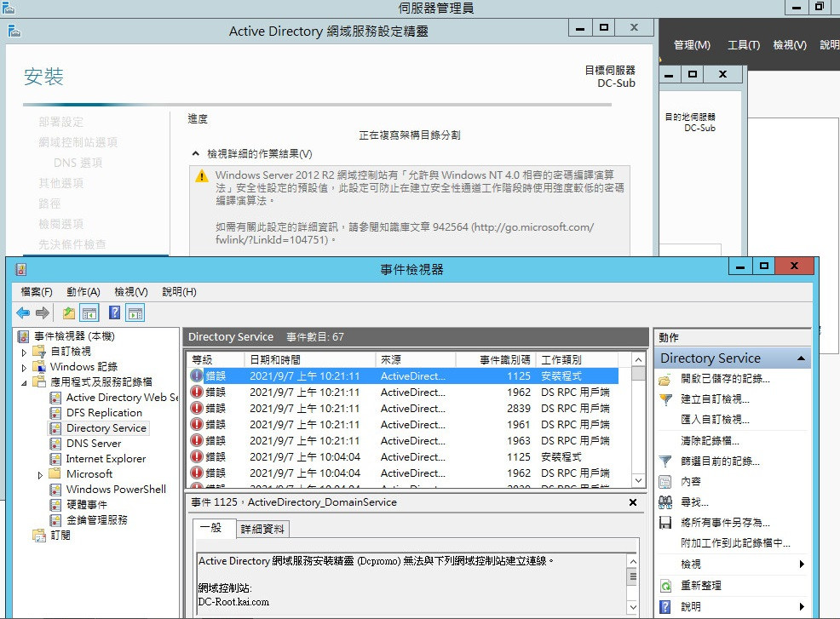Click the error icon of event 1961 row
The image size is (840, 619).
197,424
